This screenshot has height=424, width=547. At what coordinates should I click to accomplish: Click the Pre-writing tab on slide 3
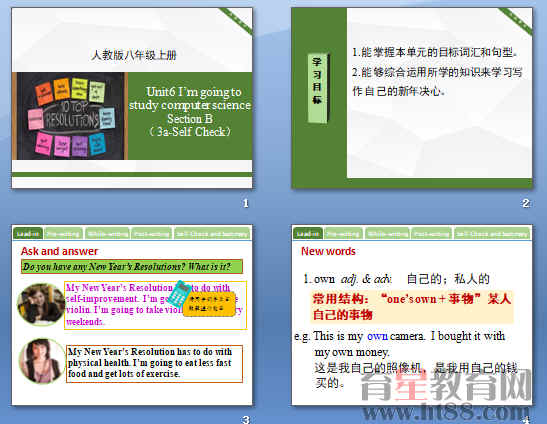pyautogui.click(x=63, y=233)
